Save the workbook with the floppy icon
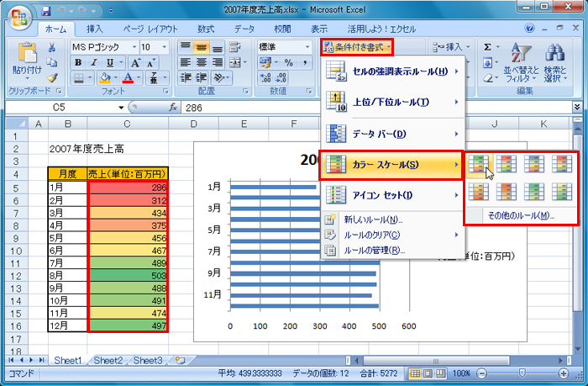Screen dimensions: 588x386 [x=45, y=11]
